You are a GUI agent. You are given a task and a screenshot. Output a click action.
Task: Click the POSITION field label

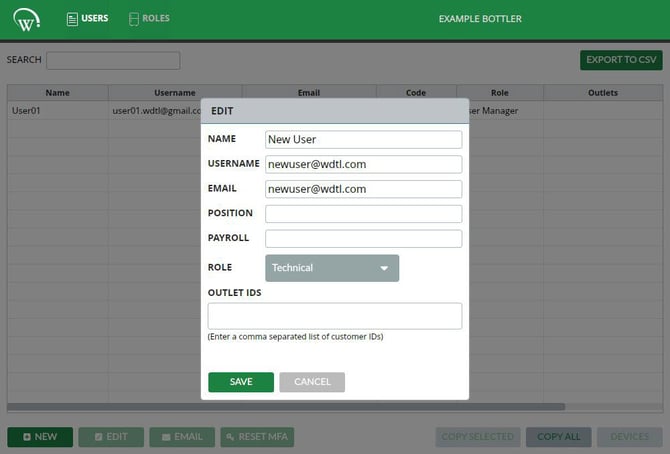pyautogui.click(x=230, y=213)
